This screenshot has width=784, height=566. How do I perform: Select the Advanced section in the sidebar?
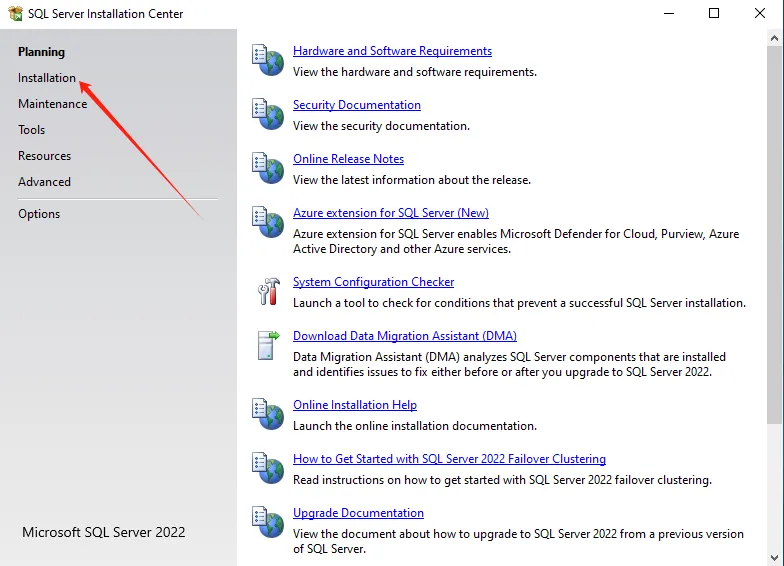point(44,182)
